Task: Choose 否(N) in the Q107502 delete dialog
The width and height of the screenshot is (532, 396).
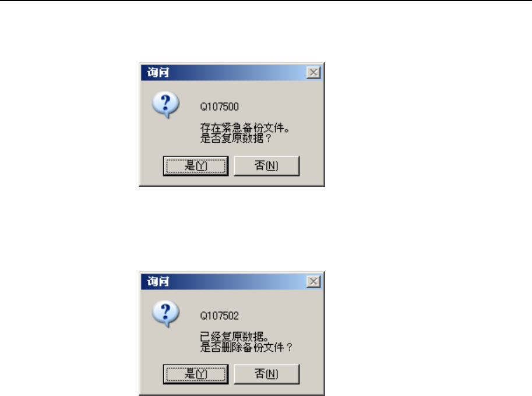Action: click(x=267, y=374)
